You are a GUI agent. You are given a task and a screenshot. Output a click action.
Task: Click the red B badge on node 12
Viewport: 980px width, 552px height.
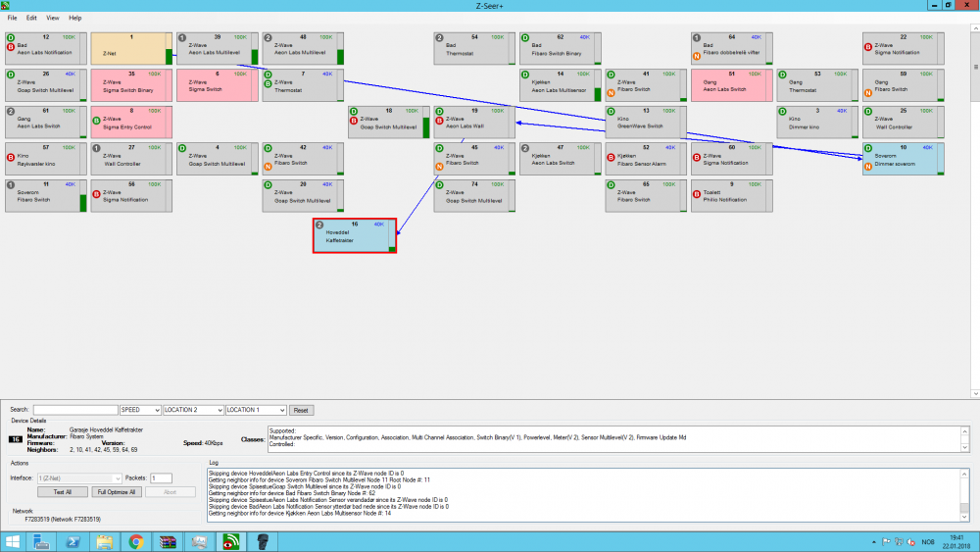10,46
